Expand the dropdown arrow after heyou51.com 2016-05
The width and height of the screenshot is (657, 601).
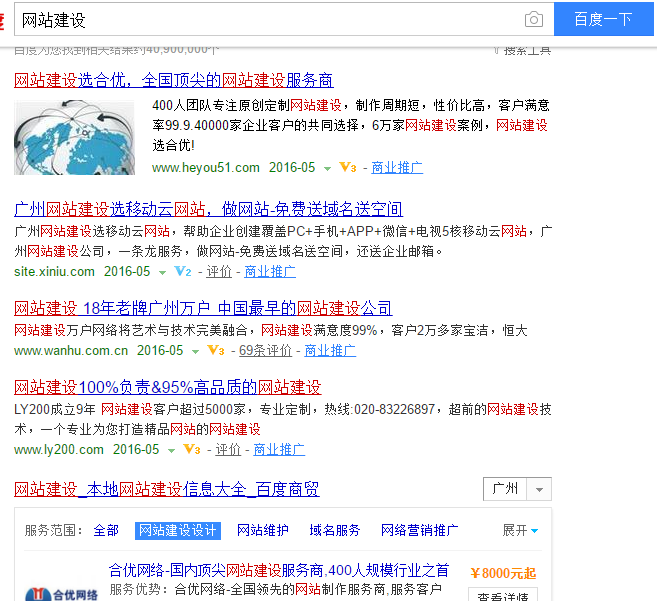(327, 168)
